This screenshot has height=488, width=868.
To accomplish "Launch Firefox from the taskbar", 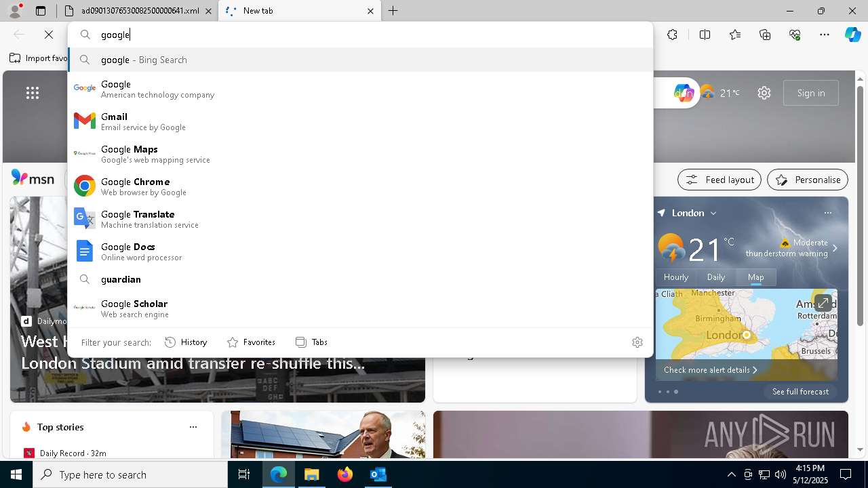I will (x=345, y=474).
